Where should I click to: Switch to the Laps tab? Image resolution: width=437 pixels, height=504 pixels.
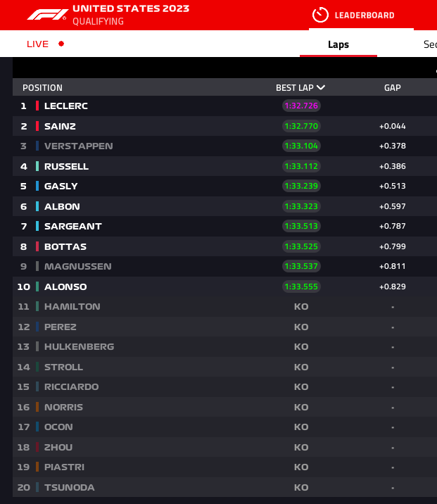(338, 44)
